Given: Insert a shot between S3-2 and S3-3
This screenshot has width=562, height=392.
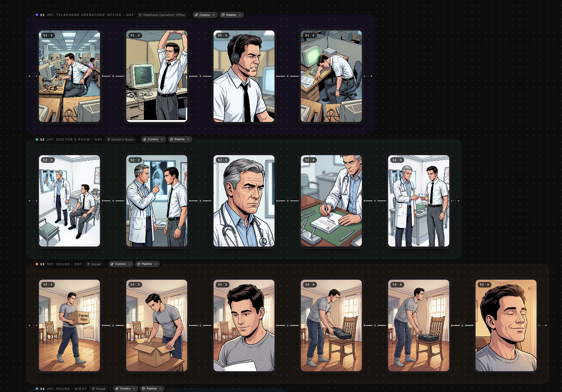Looking at the screenshot, I should click(200, 325).
